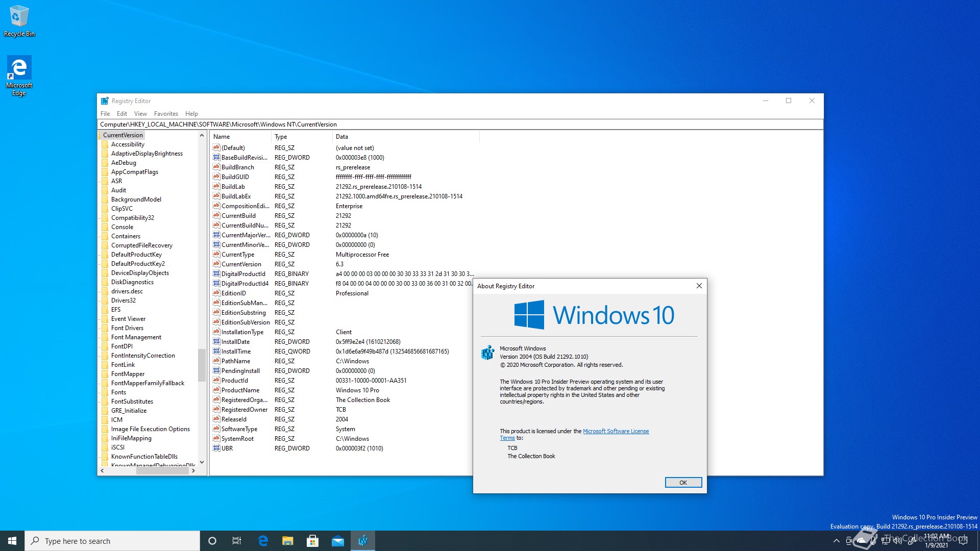This screenshot has width=980, height=551.
Task: Select the Accessibility folder icon in tree
Action: (105, 144)
